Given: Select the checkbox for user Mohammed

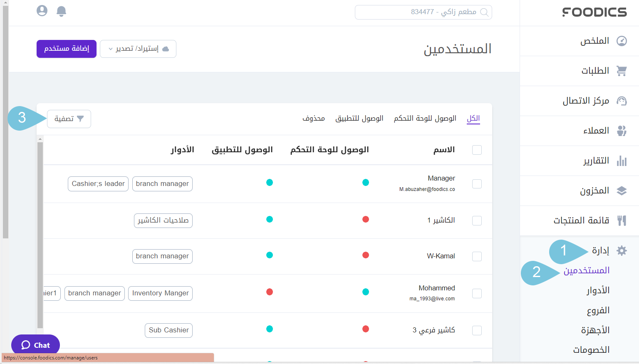Looking at the screenshot, I should click(x=476, y=293).
